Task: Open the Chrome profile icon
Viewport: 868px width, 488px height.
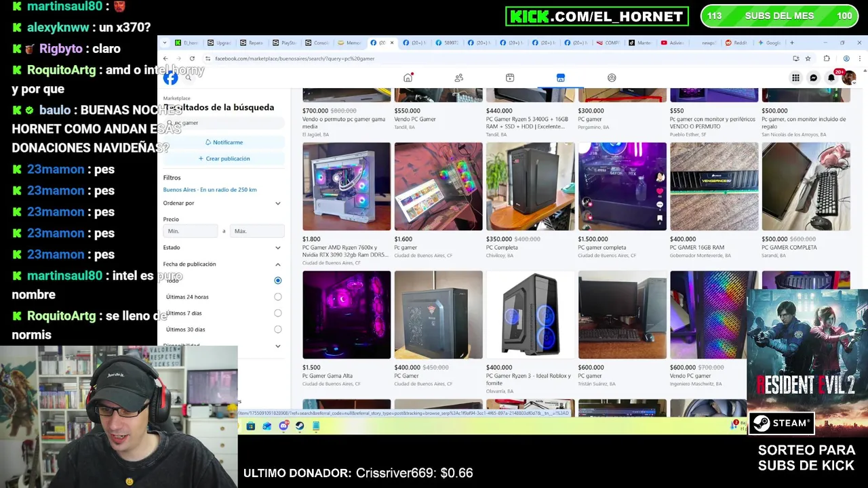Action: pos(846,58)
